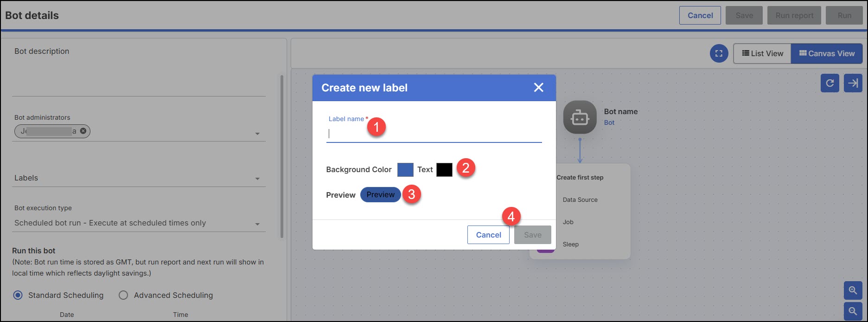The height and width of the screenshot is (322, 868).
Task: Save the new label
Action: tap(533, 235)
